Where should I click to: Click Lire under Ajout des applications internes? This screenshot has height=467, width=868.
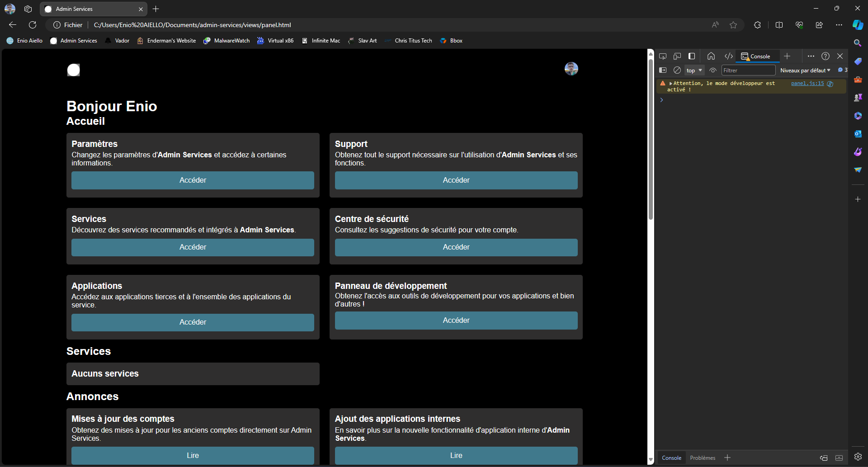456,455
